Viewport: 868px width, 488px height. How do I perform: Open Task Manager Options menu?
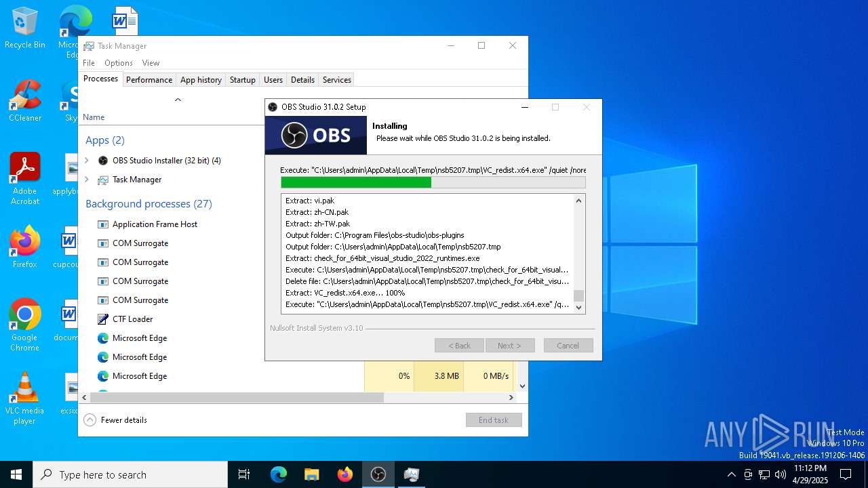click(119, 63)
